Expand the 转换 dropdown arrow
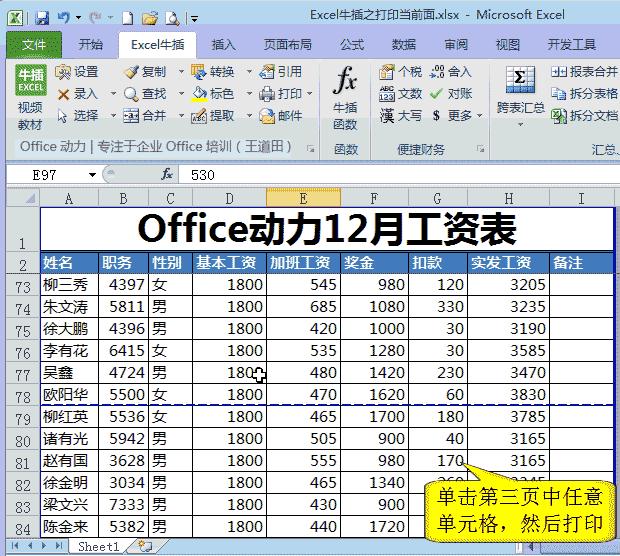The width and height of the screenshot is (620, 556). [x=249, y=72]
